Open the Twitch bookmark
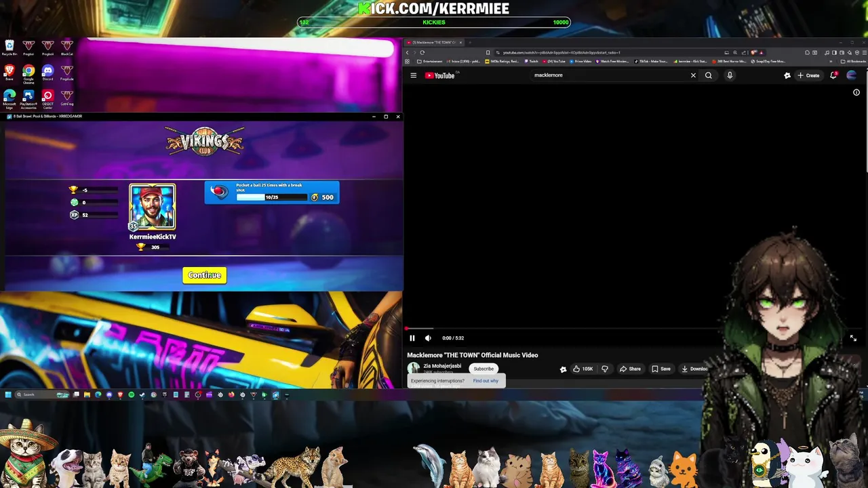This screenshot has height=488, width=868. (x=531, y=61)
